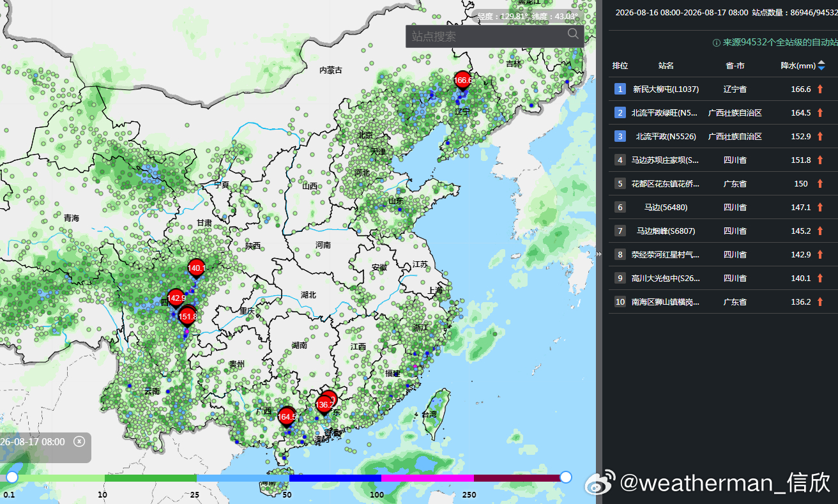Viewport: 838px width, 504px height.
Task: Click the up arrow in the 花都区 row
Action: (820, 184)
